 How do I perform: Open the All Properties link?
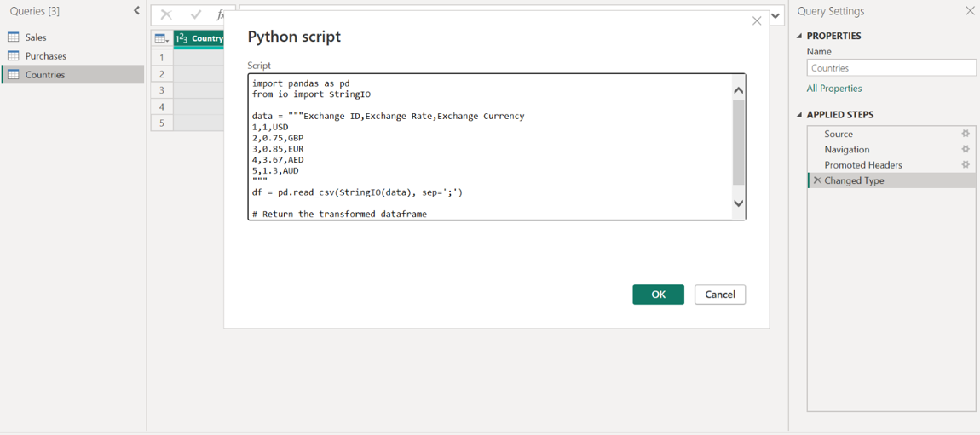833,89
